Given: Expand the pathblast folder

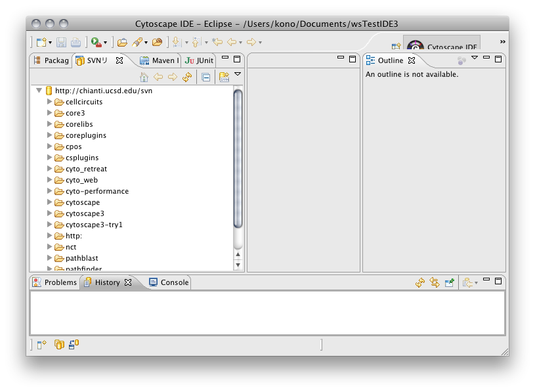Looking at the screenshot, I should pyautogui.click(x=49, y=258).
